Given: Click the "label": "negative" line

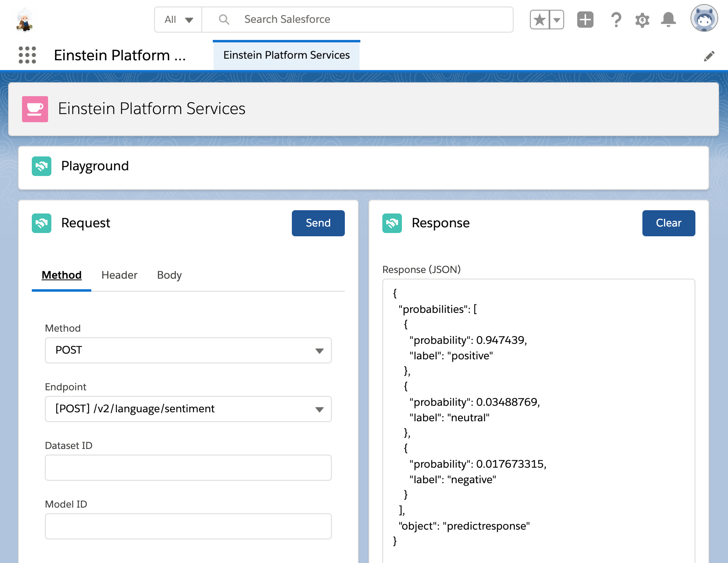Looking at the screenshot, I should click(x=452, y=479).
